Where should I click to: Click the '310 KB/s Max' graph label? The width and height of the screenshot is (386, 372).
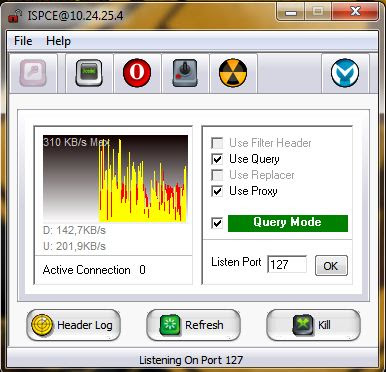(76, 142)
